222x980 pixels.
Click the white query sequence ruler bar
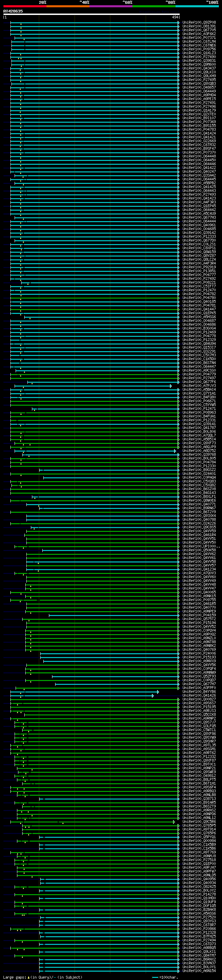click(x=92, y=14)
